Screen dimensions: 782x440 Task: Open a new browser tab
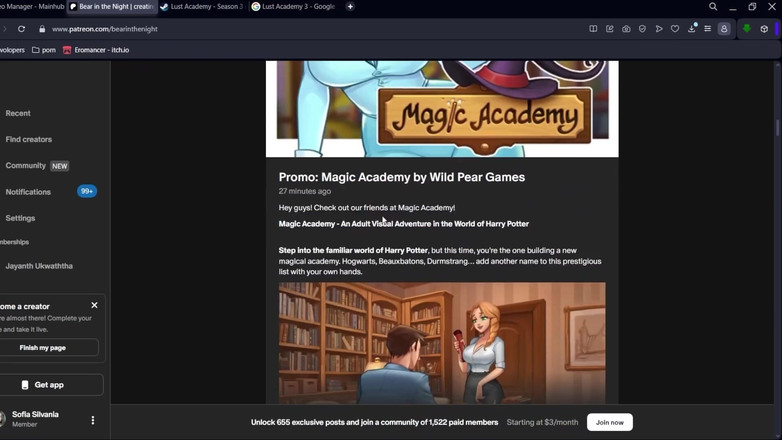(x=350, y=7)
